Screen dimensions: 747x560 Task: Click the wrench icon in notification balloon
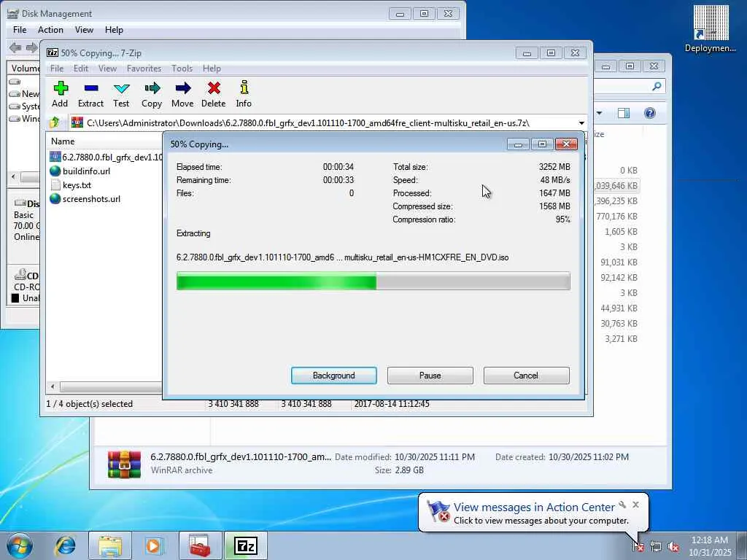click(622, 505)
